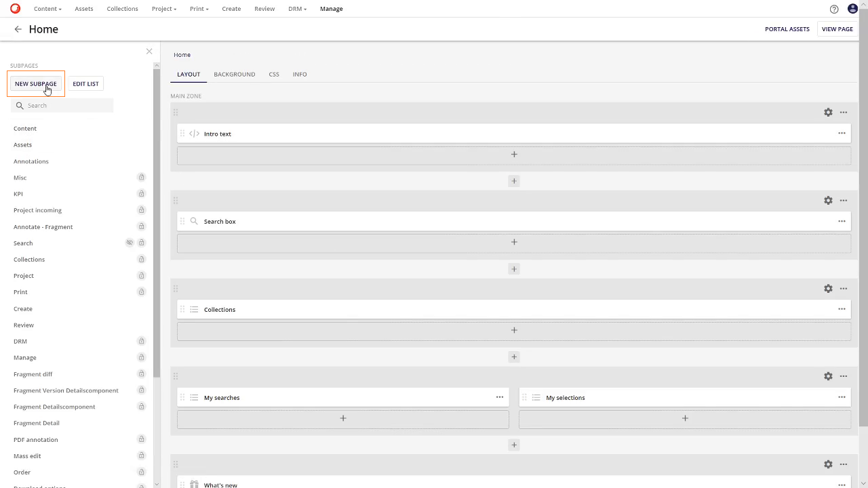
Task: Click the help question mark icon
Action: click(834, 9)
